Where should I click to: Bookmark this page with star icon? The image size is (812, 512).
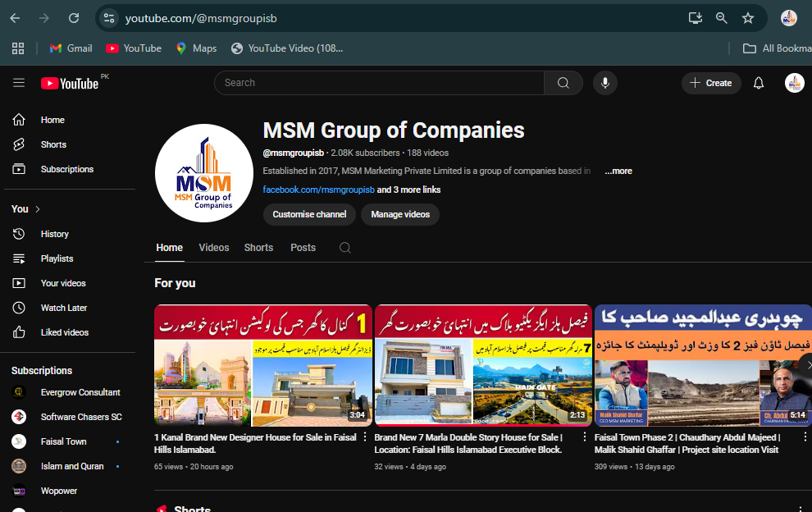(x=747, y=18)
